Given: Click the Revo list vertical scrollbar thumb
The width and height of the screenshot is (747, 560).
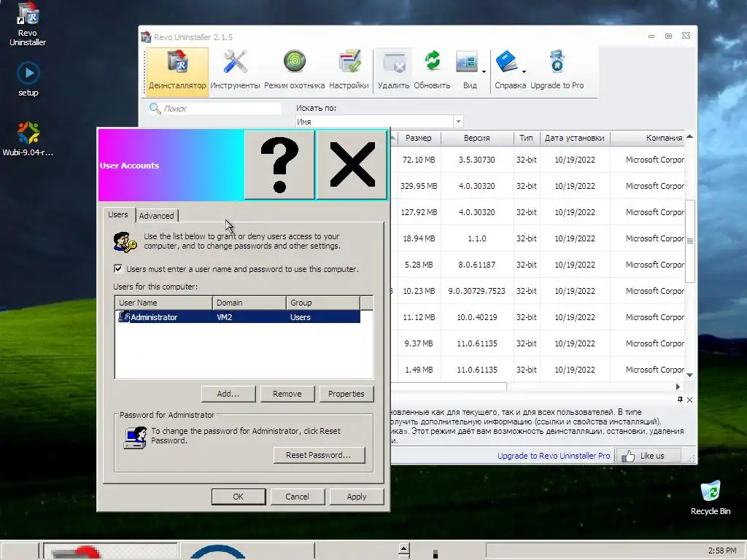Looking at the screenshot, I should (689, 241).
